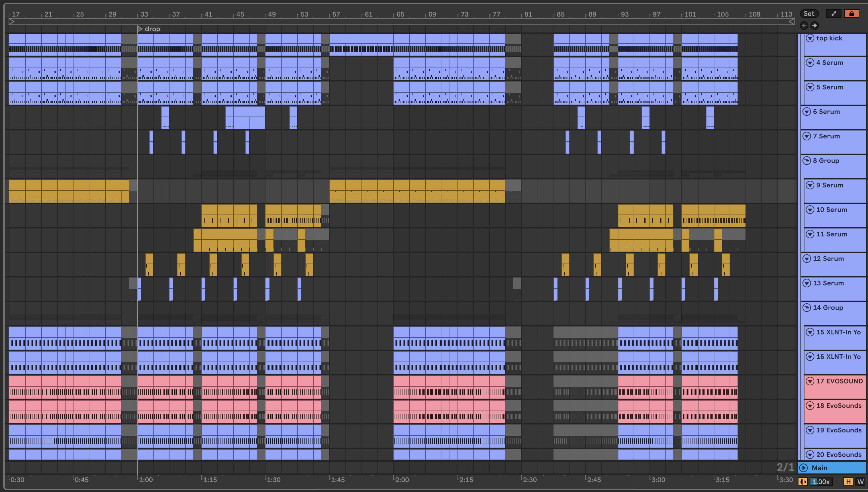This screenshot has height=492, width=868.
Task: Fold the top kick track
Action: point(810,38)
